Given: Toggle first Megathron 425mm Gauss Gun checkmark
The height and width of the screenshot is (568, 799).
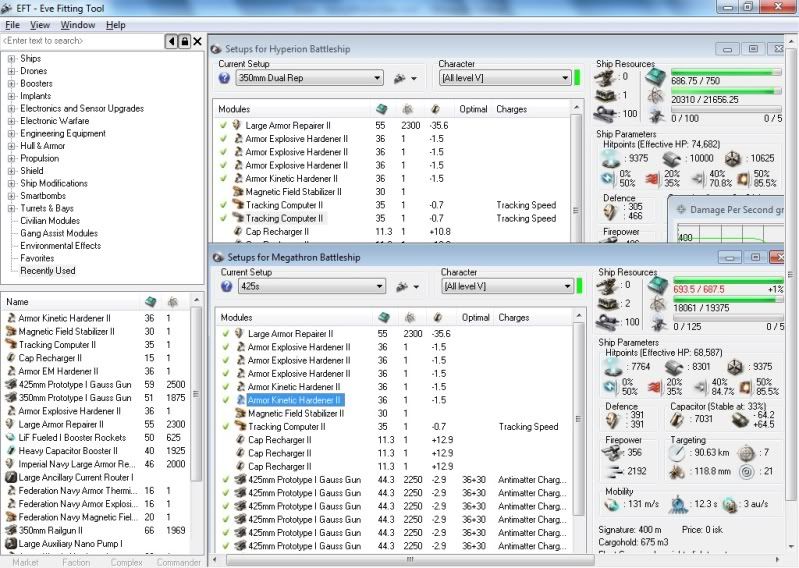Looking at the screenshot, I should (226, 479).
